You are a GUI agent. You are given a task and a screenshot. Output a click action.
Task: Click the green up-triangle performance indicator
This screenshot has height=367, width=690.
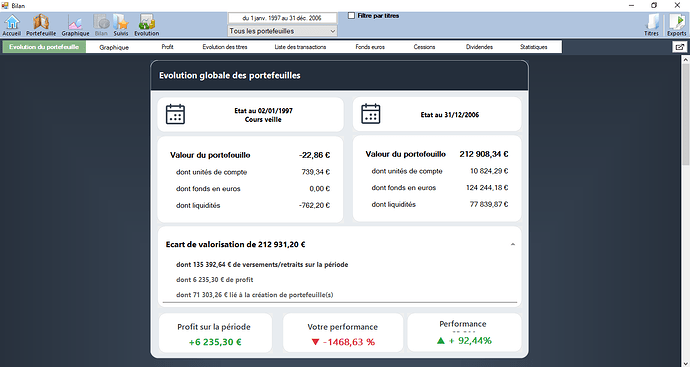coord(440,340)
